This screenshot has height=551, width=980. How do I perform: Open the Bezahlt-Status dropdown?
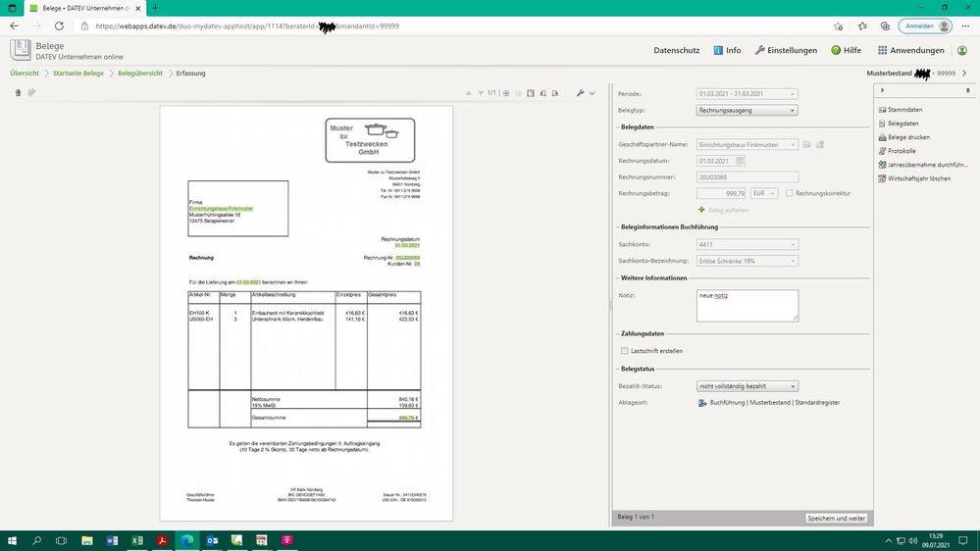click(747, 386)
